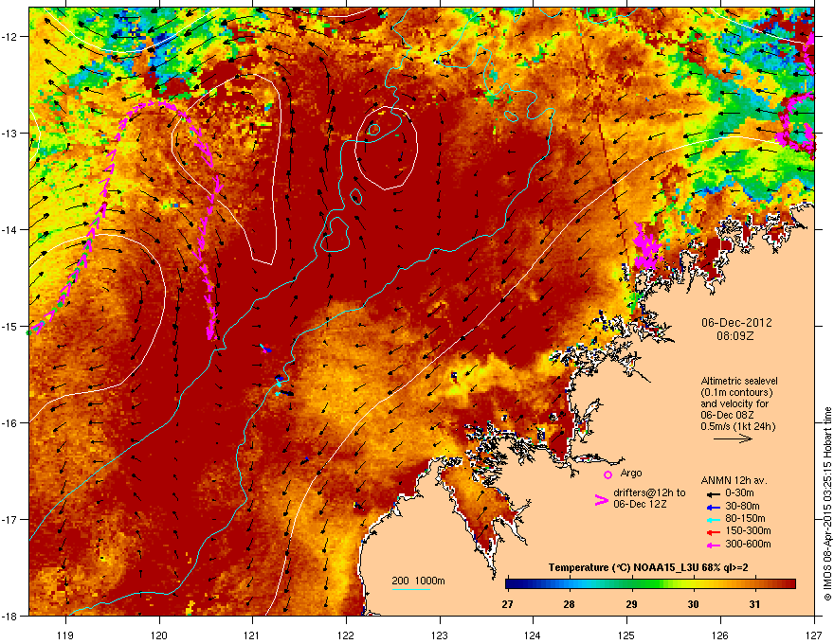Click the '150-300m' depth label
Viewport: 834px width, 644px height.
coord(748,530)
